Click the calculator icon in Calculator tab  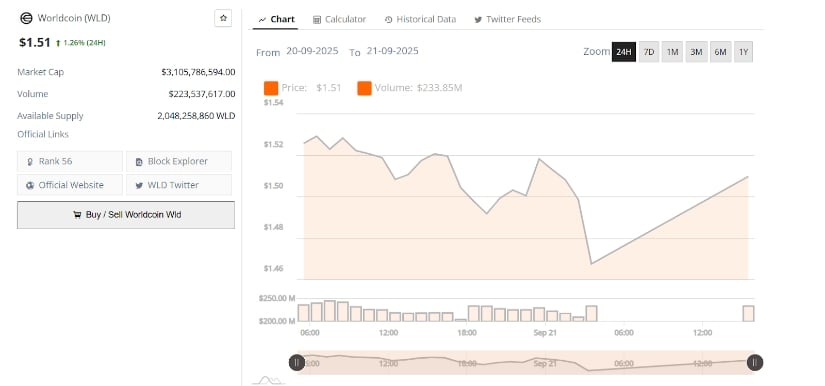317,20
